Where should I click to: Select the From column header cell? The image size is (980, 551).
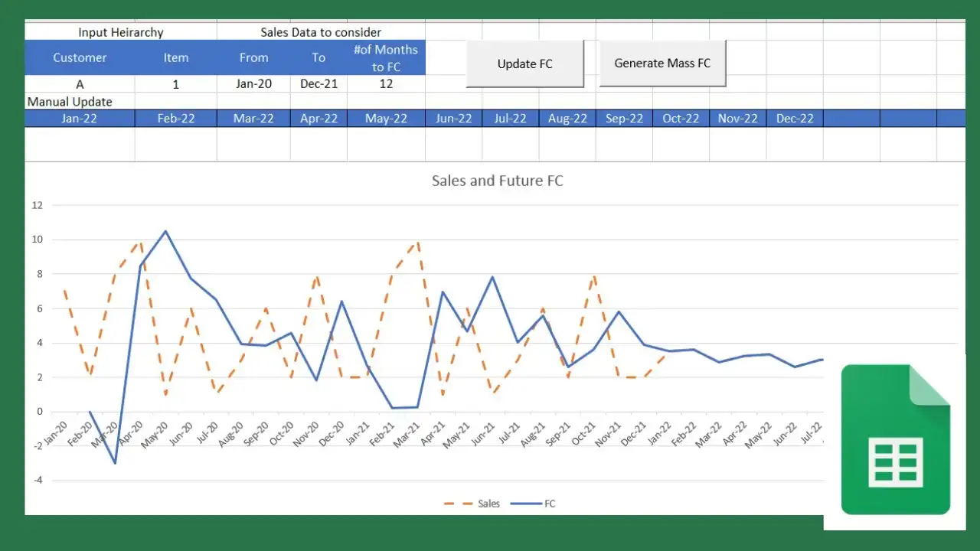tap(253, 57)
